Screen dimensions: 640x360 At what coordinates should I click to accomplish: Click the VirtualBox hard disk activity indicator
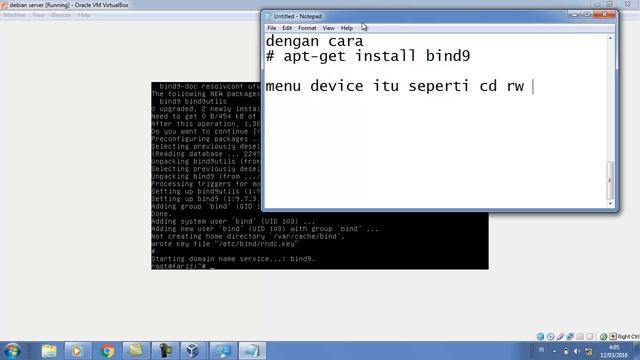coord(540,336)
